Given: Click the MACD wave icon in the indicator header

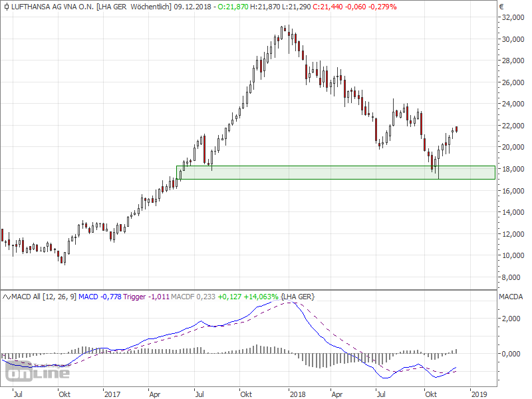Looking at the screenshot, I should (x=6, y=296).
